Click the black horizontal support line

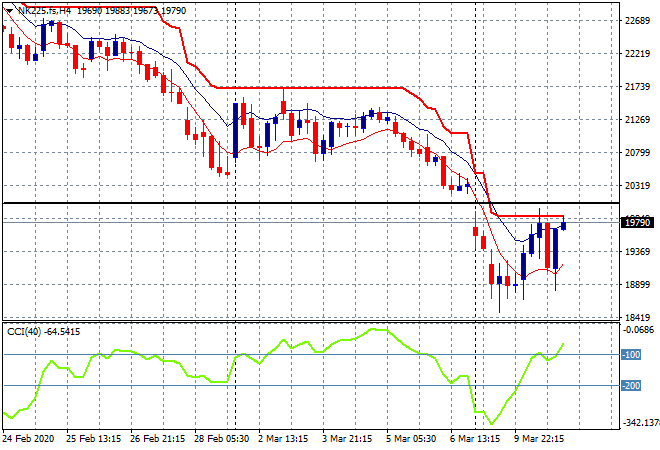click(x=300, y=203)
